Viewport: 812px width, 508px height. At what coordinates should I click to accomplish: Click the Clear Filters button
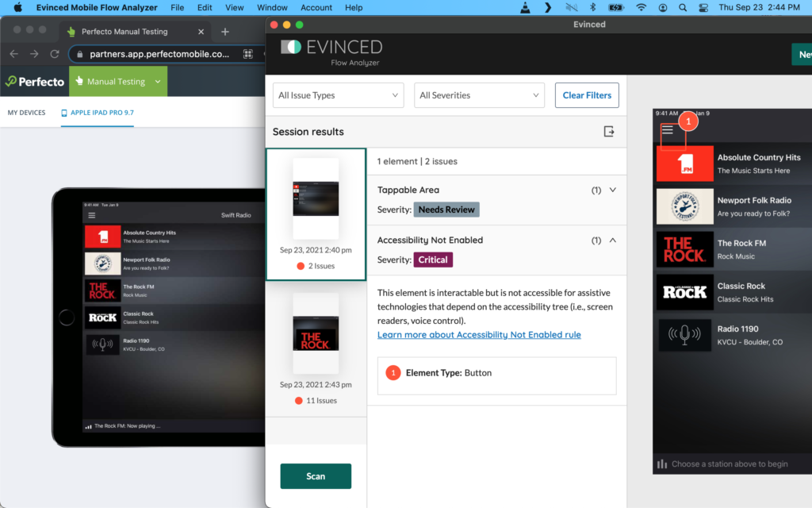click(x=587, y=95)
